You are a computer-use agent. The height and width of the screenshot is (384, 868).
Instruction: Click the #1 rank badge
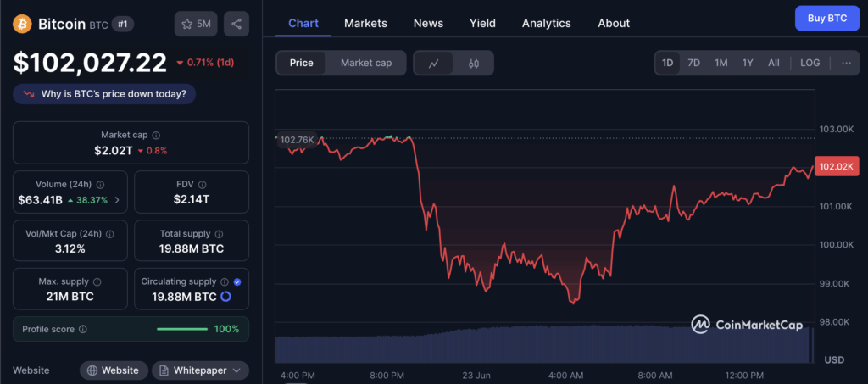pos(122,24)
